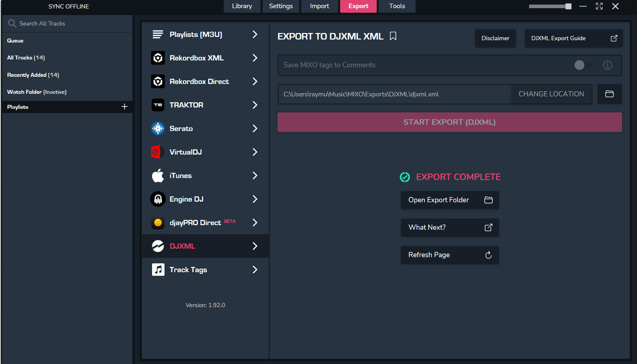Click the VirtualDJ red logo icon
The image size is (637, 364).
157,152
